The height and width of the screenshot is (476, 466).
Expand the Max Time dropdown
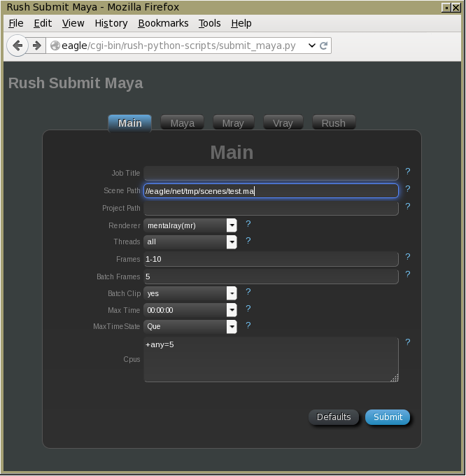click(232, 310)
